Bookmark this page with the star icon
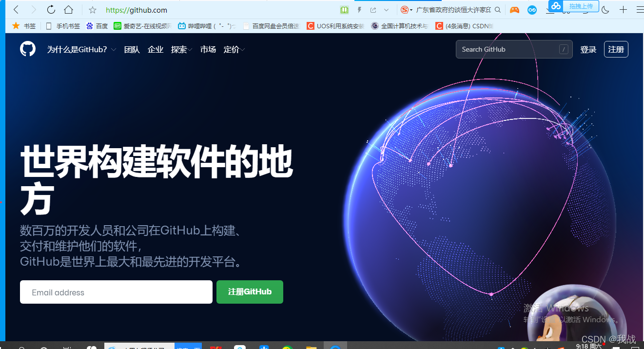The image size is (644, 349). click(x=93, y=10)
